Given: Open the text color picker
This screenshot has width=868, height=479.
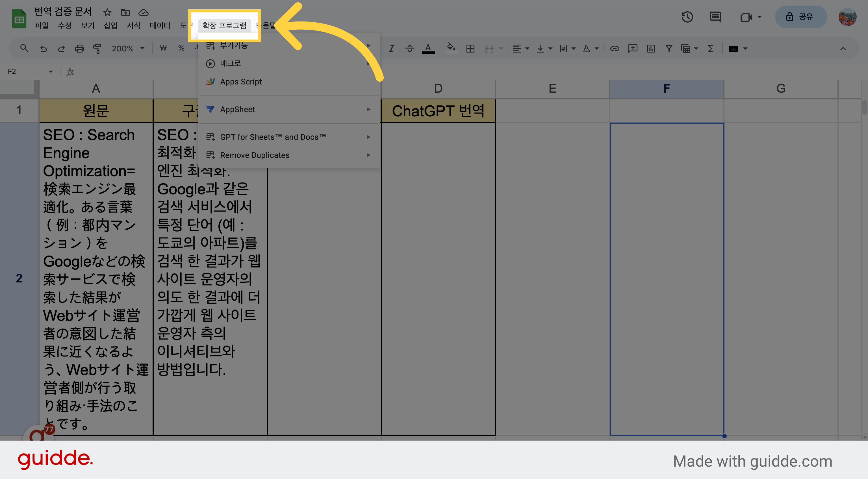Looking at the screenshot, I should point(428,49).
